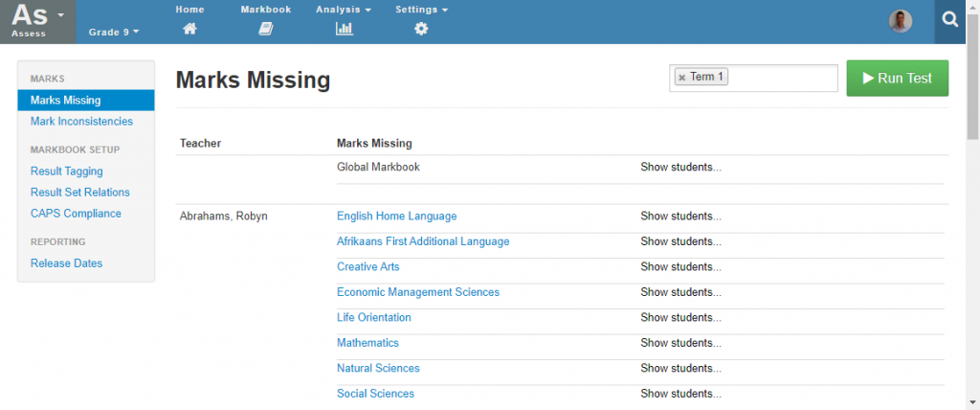980x410 pixels.
Task: Show students for Global Markbook
Action: click(680, 167)
